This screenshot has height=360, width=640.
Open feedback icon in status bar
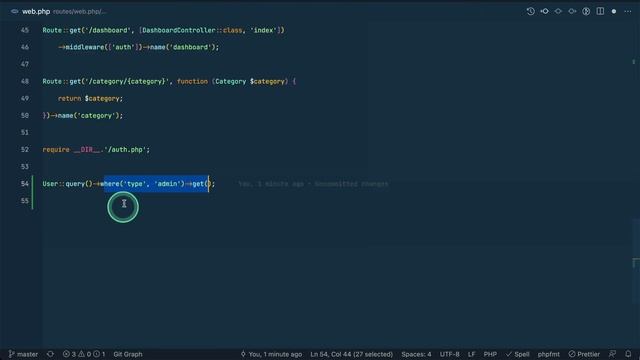(612, 354)
